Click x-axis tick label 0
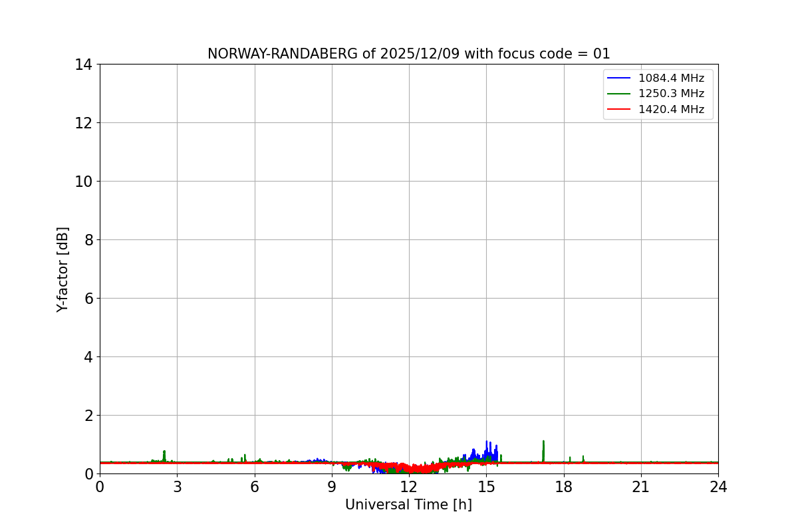The width and height of the screenshot is (798, 532). click(100, 487)
